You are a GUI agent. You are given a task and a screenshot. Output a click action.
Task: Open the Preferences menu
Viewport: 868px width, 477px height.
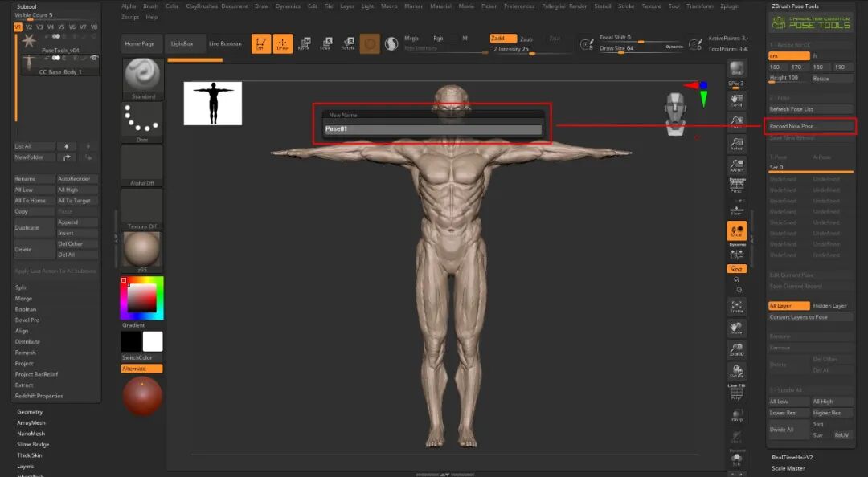519,6
